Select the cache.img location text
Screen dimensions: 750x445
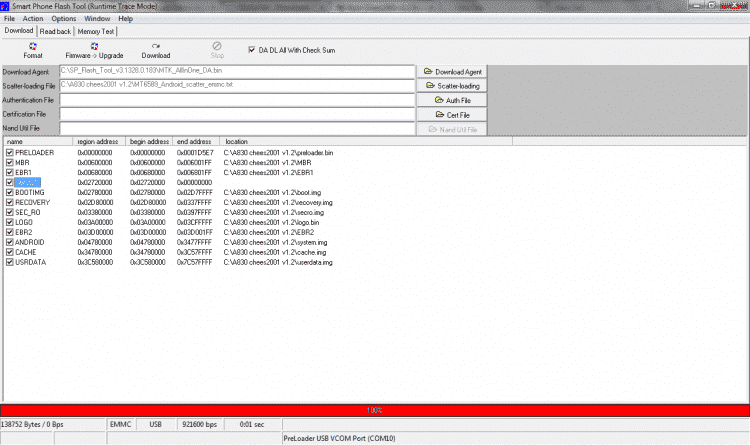[x=275, y=252]
